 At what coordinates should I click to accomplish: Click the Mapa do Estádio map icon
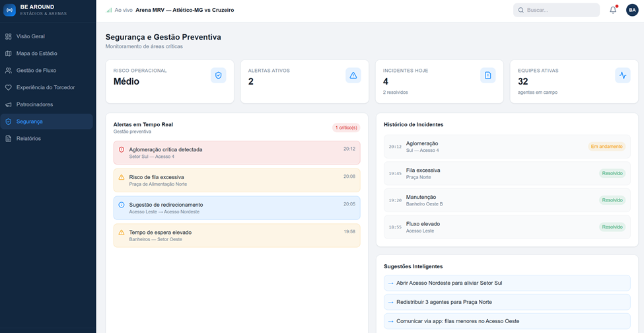(x=8, y=54)
